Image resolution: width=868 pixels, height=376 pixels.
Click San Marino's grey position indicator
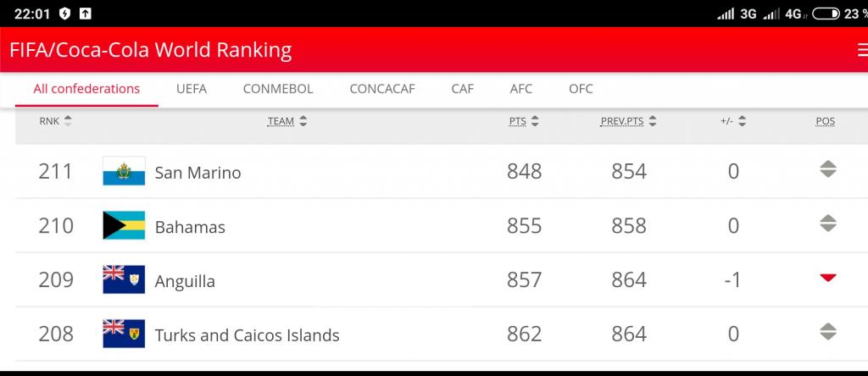[827, 169]
